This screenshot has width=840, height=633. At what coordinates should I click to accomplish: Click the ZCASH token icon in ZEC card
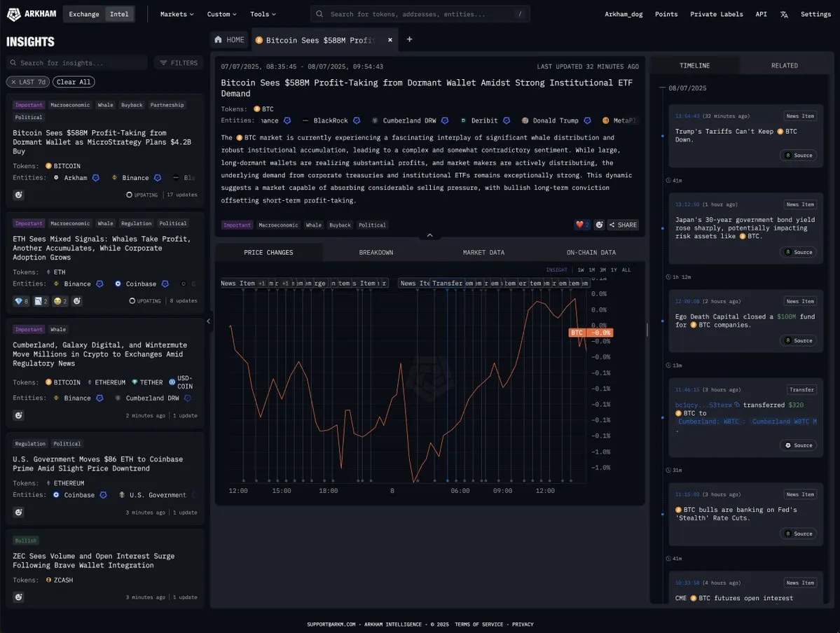coord(49,580)
